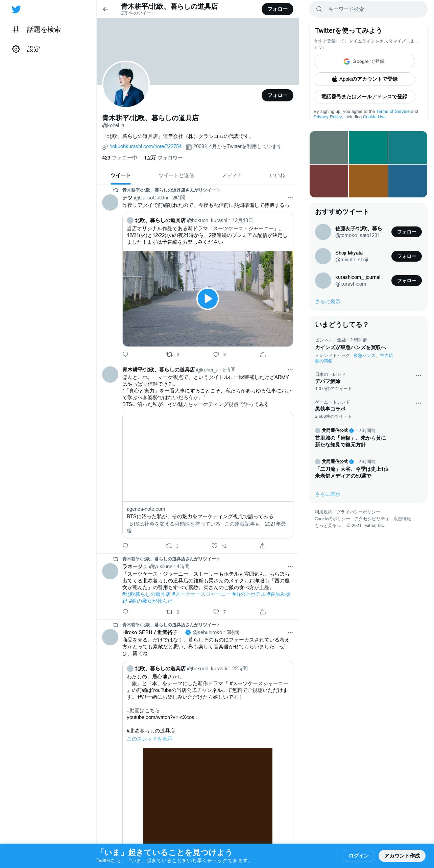Click アカウント作成 in bottom bar
Screen dimensions: 434x868
(402, 855)
